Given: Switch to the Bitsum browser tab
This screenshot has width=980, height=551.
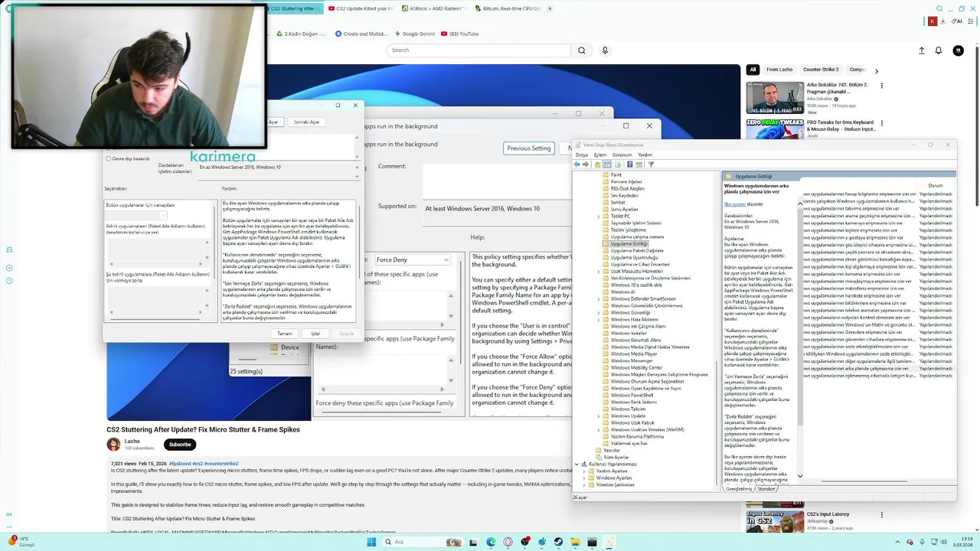Looking at the screenshot, I should tap(507, 8).
